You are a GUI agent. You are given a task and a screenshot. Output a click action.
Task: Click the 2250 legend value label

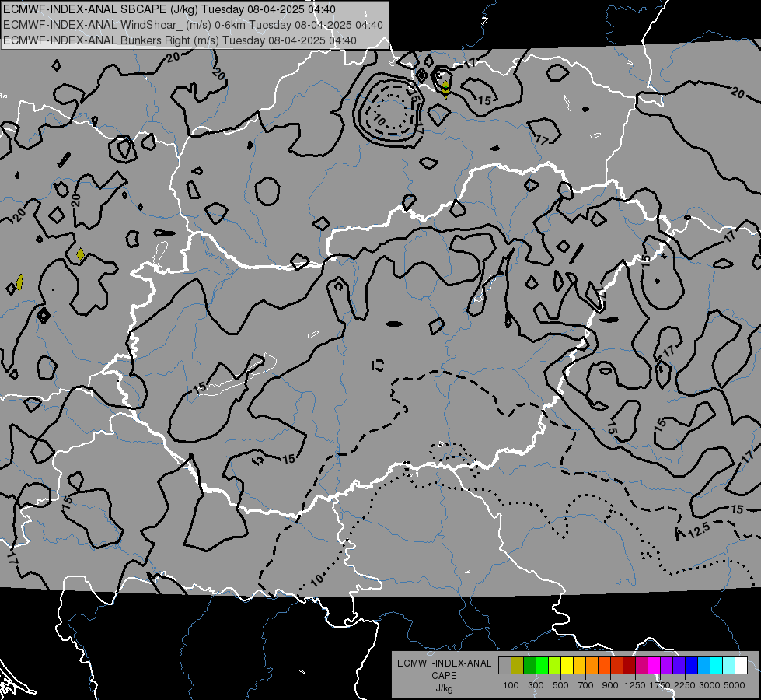(685, 685)
